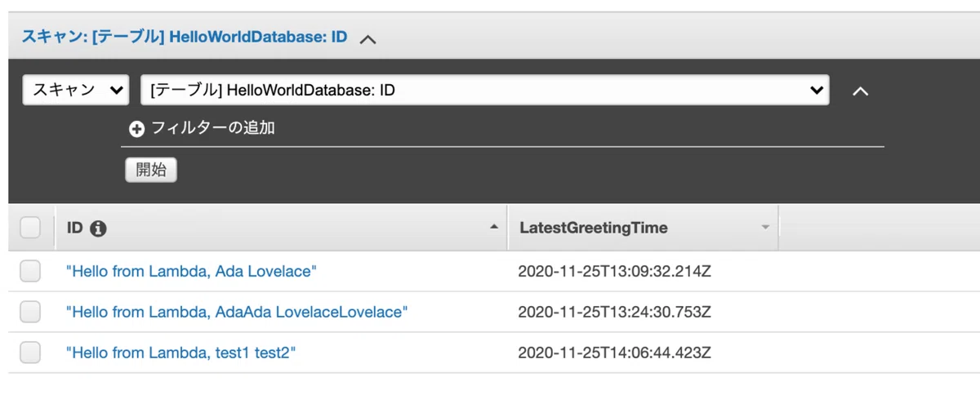Open "Hello from Lambda, AdaAda LovelaceLovelace" item
This screenshot has height=417, width=980.
click(237, 312)
